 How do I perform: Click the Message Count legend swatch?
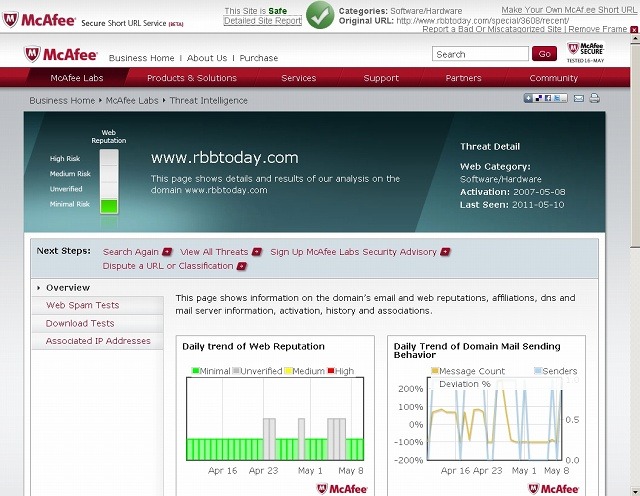pos(435,371)
